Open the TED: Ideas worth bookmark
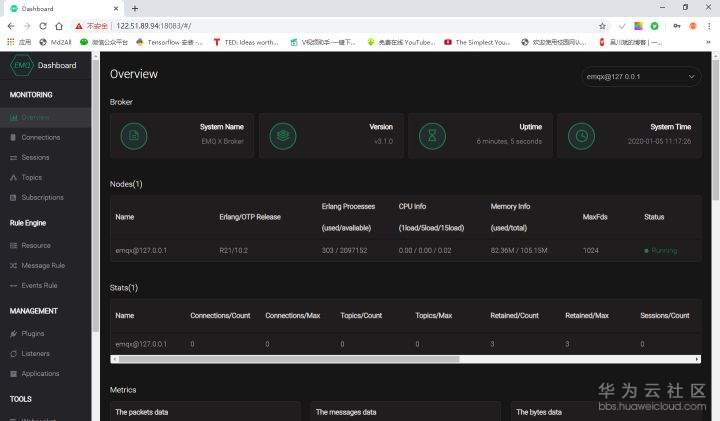Image resolution: width=720 pixels, height=421 pixels. coord(246,42)
